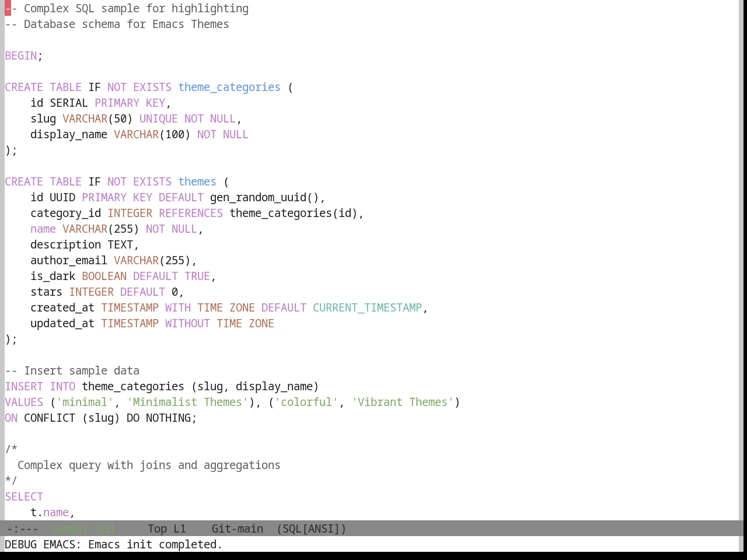Click the blue 'themes' table name
Image resolution: width=747 pixels, height=560 pixels.
pos(197,181)
